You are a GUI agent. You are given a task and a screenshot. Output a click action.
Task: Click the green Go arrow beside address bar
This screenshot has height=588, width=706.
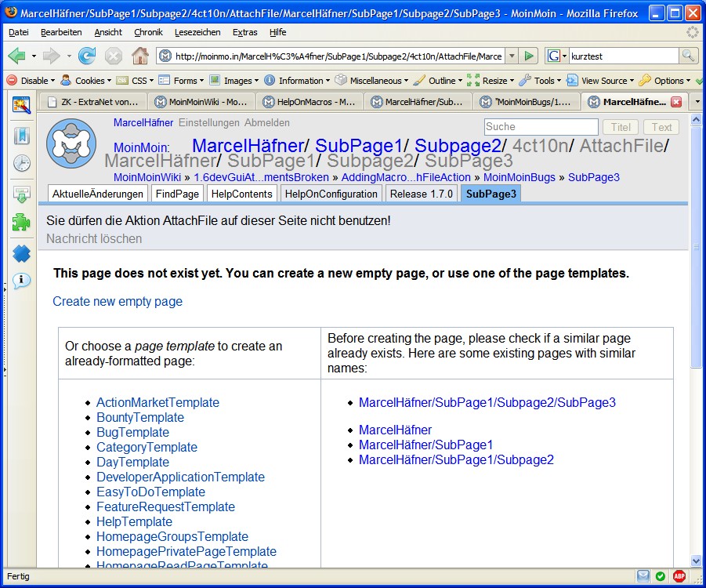pyautogui.click(x=529, y=56)
